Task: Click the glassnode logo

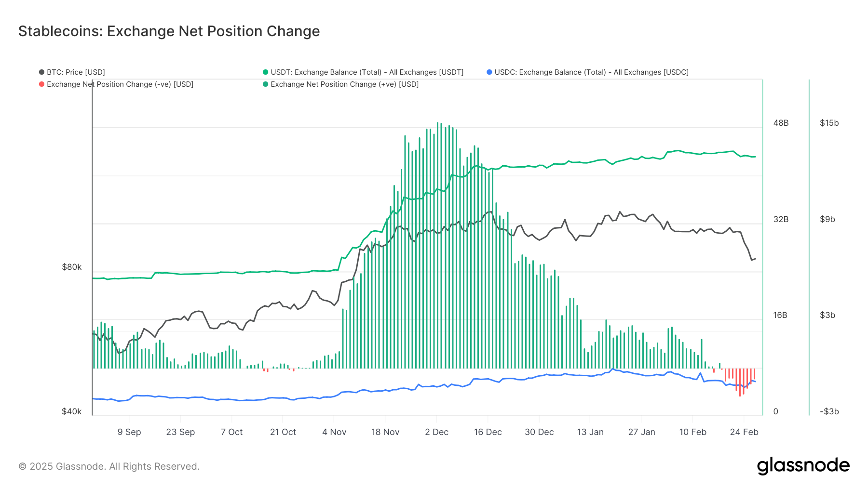Action: coord(803,466)
